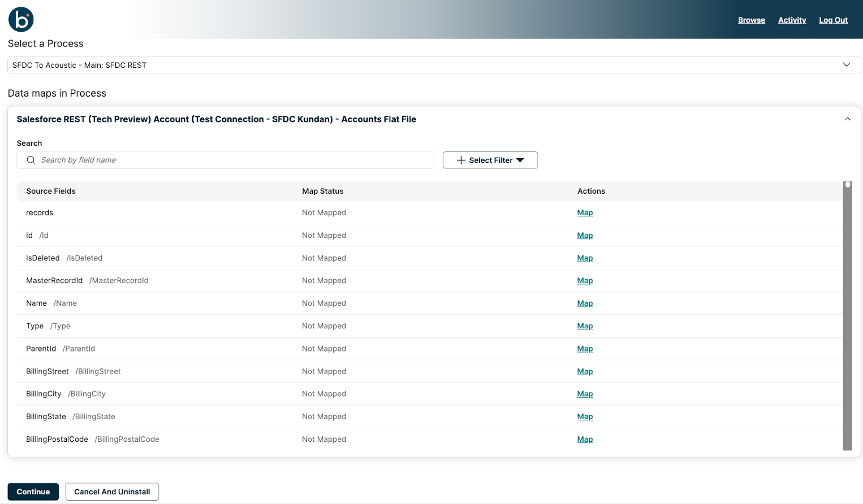Click Cancel And Uninstall button

pos(112,492)
